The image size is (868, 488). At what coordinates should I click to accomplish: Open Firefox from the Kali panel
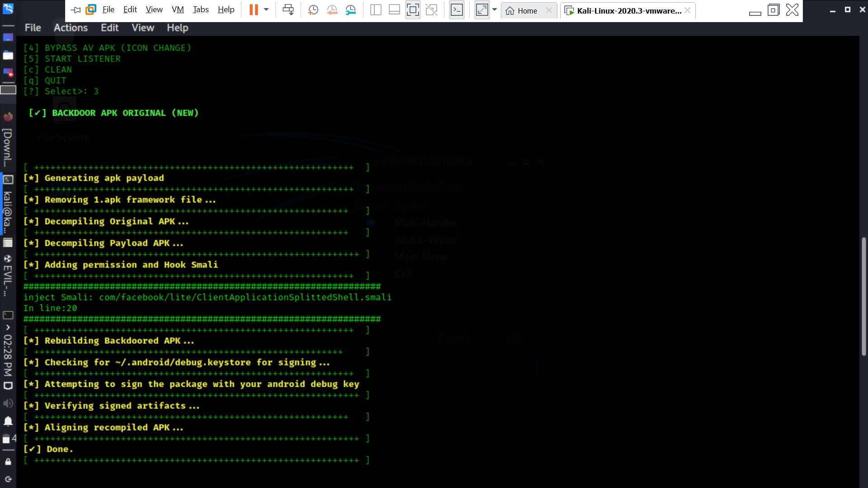pos(8,116)
